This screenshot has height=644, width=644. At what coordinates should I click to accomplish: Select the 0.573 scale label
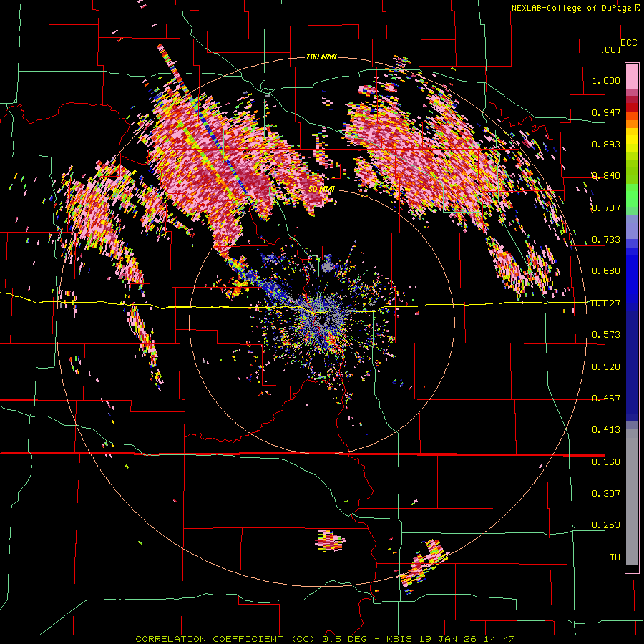(606, 335)
